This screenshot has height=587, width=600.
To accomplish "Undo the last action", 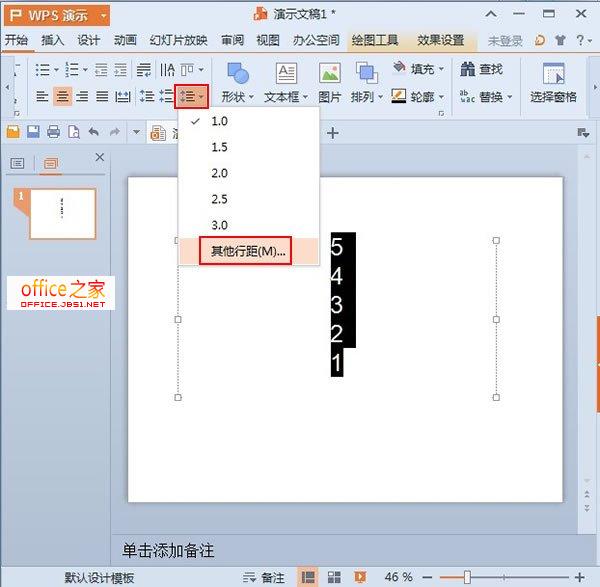I will coord(94,132).
